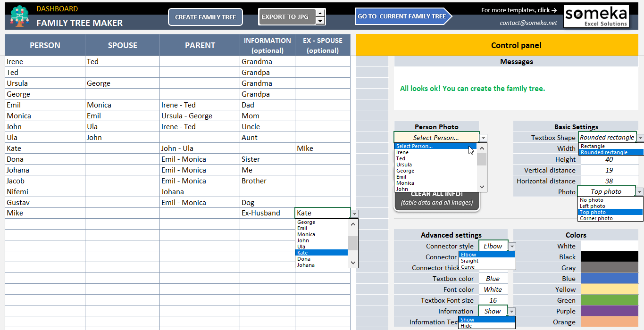Click the Purple color swatch

pos(609,311)
